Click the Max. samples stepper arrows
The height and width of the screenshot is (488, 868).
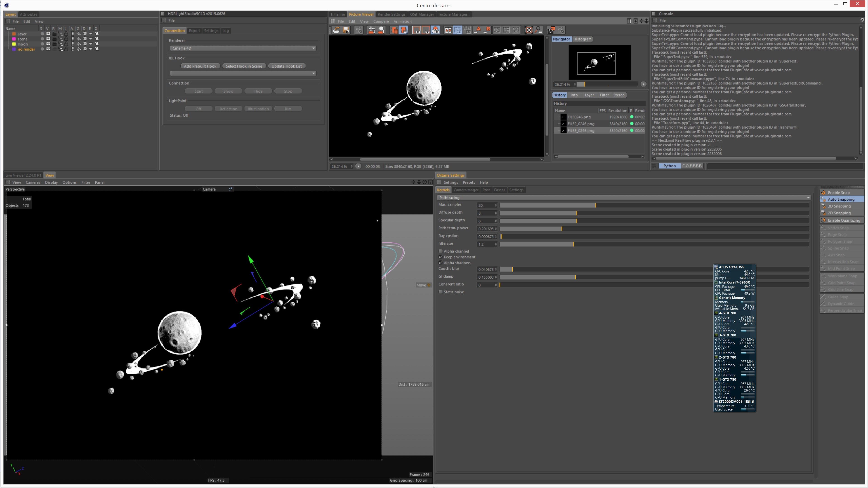click(496, 205)
